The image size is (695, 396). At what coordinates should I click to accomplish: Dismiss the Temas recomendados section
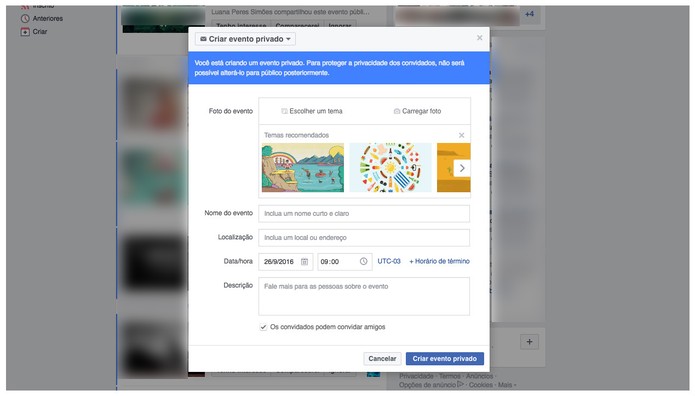[x=461, y=135]
